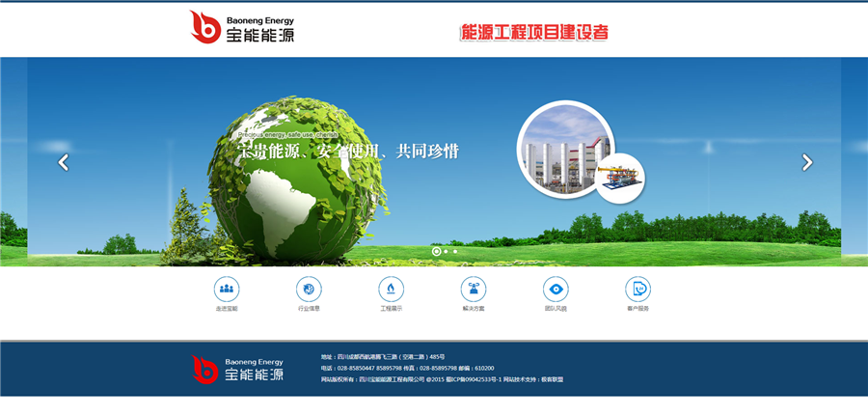
Task: Click the 行业信息 globe icon
Action: tap(309, 289)
